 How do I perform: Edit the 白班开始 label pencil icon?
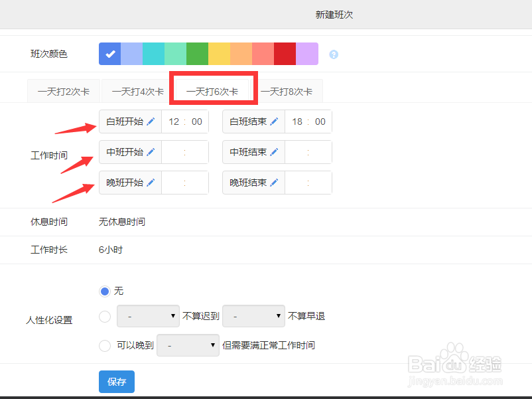pyautogui.click(x=151, y=121)
